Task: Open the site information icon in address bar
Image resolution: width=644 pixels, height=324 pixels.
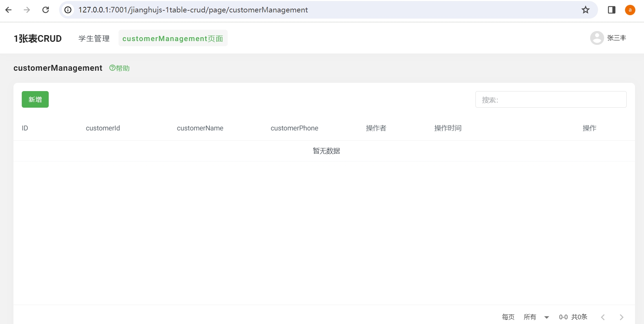Action: tap(68, 10)
